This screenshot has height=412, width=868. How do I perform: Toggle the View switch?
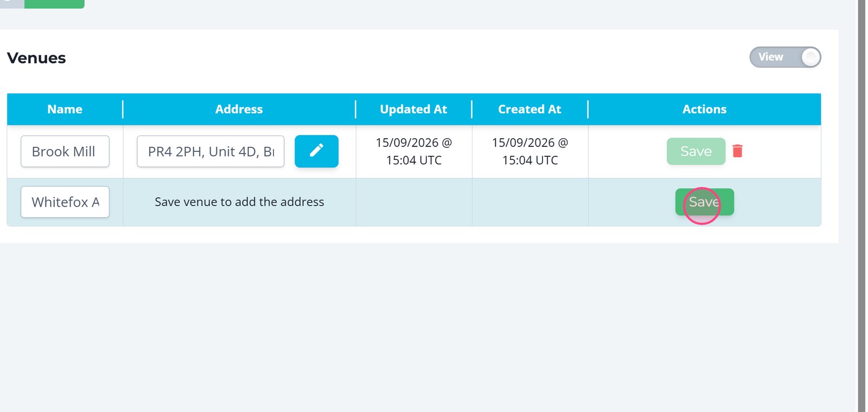click(785, 57)
